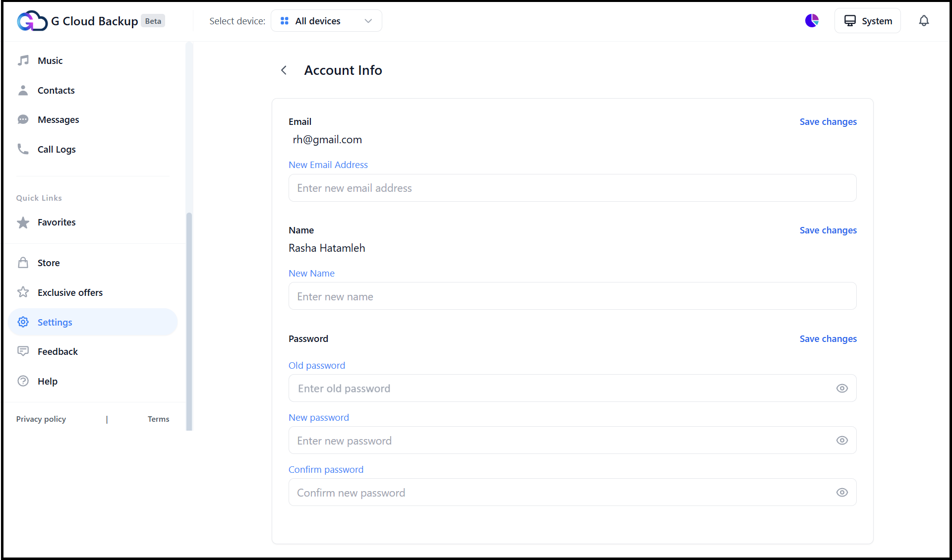Toggle visibility of confirm password field
Image resolution: width=952 pixels, height=560 pixels.
[842, 492]
